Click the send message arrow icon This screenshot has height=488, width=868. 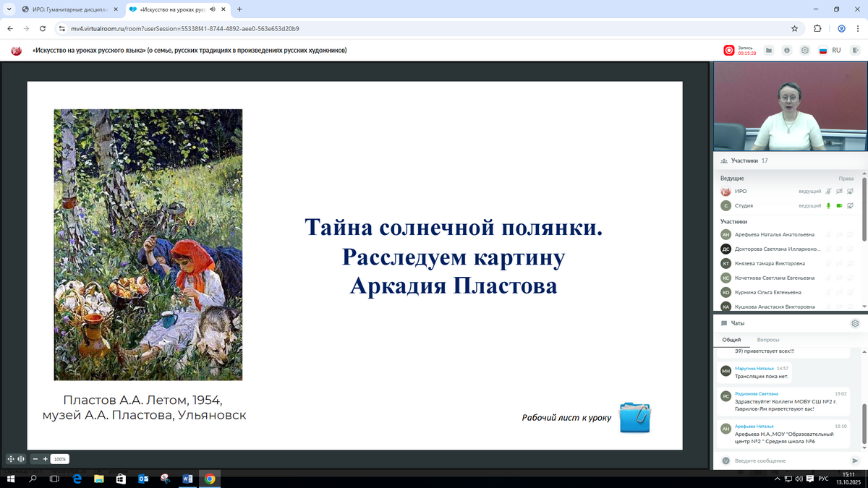click(x=855, y=461)
